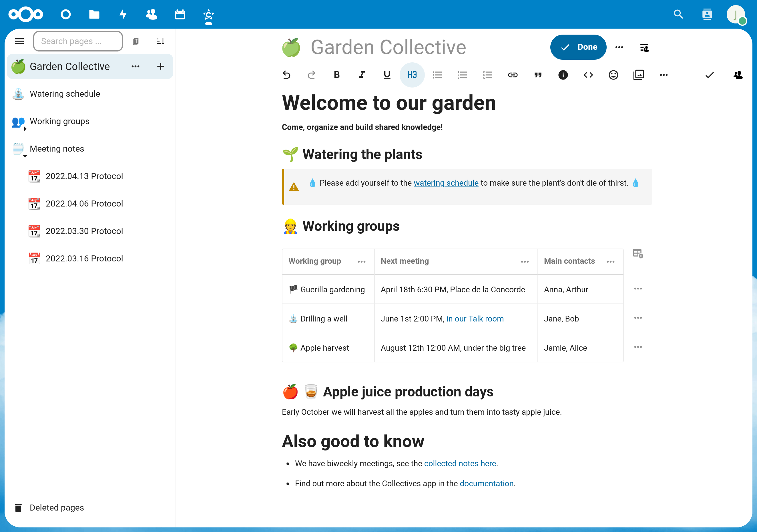Click the watering schedule link
The image size is (757, 532).
coord(446,183)
